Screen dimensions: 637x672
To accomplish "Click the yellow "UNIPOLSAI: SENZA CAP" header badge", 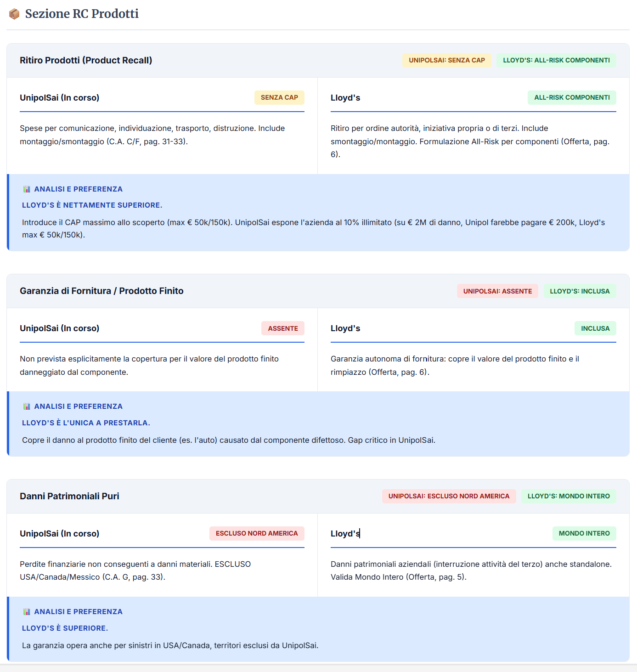I will point(446,60).
